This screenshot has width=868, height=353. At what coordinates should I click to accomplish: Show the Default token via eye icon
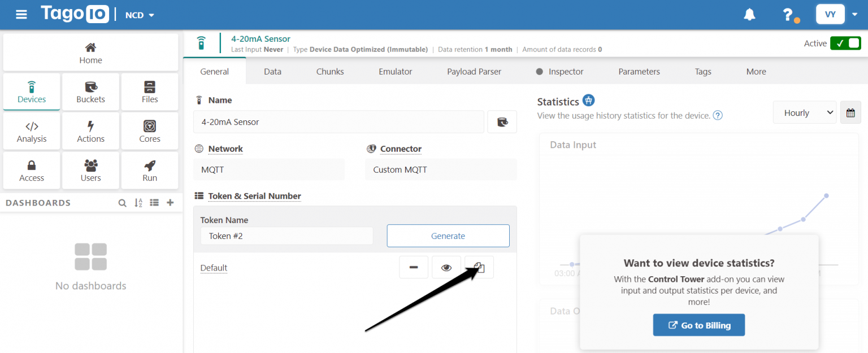(x=446, y=267)
